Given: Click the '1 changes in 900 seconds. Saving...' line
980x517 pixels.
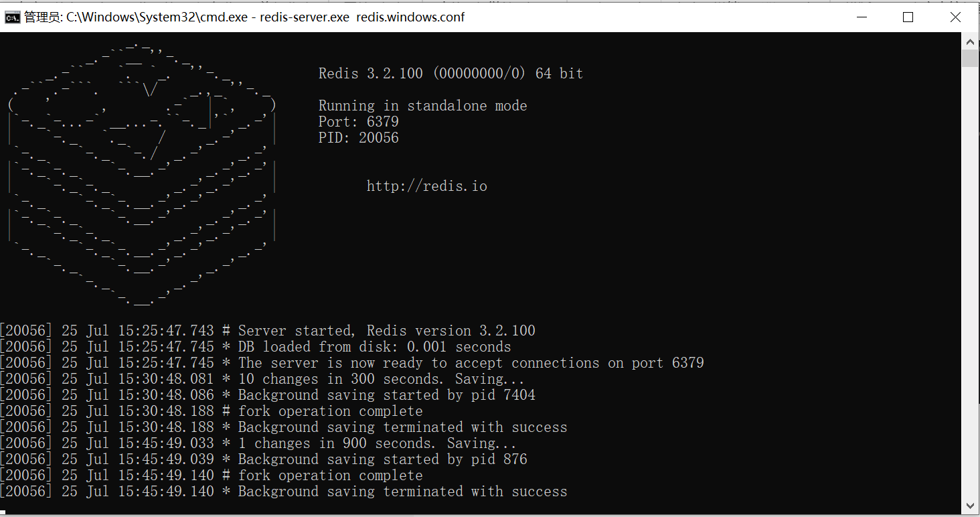Looking at the screenshot, I should (258, 443).
